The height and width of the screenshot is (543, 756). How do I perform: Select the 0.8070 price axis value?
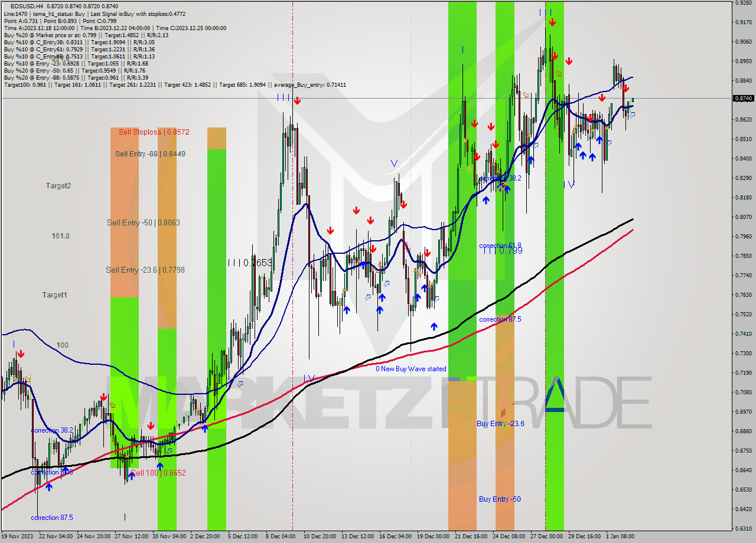pos(744,217)
